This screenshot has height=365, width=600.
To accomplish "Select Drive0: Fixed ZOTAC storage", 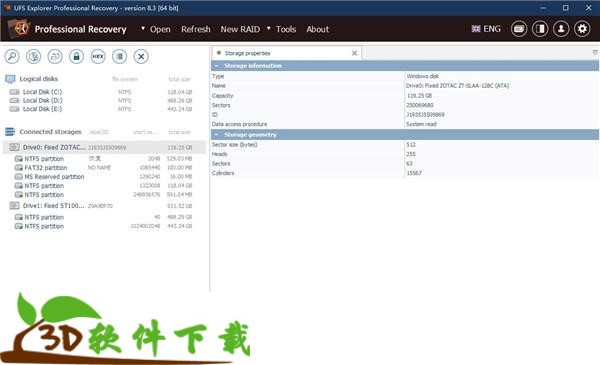I will [104, 147].
